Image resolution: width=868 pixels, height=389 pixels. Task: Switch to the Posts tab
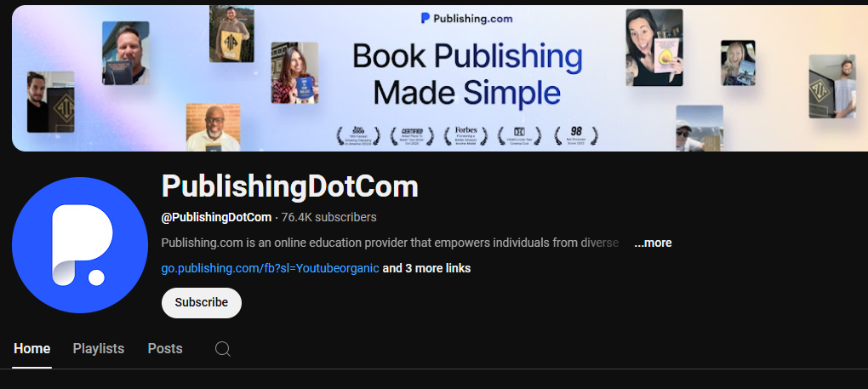tap(165, 349)
